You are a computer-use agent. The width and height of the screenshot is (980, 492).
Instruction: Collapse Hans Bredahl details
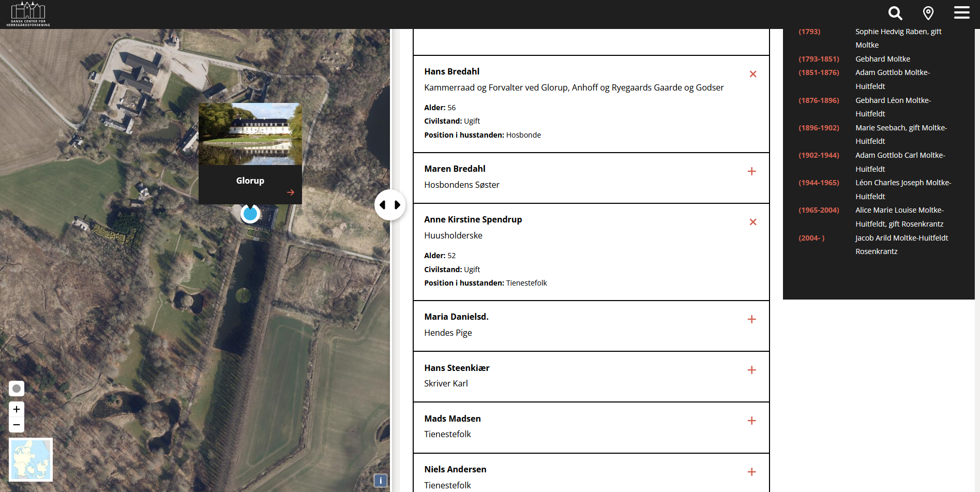coord(752,74)
